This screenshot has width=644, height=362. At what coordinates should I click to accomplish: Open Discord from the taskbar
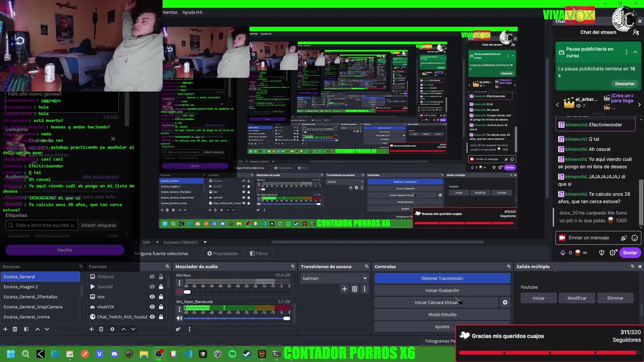[x=114, y=354]
